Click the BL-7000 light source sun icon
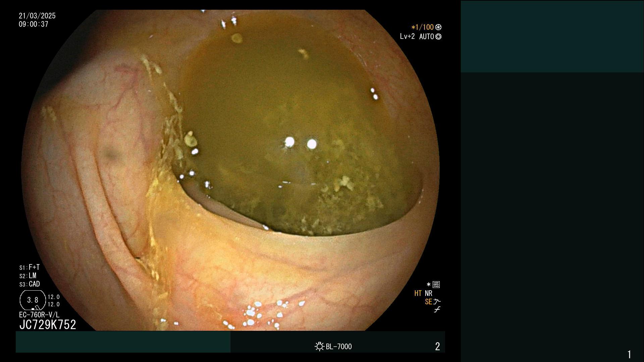 (x=319, y=346)
